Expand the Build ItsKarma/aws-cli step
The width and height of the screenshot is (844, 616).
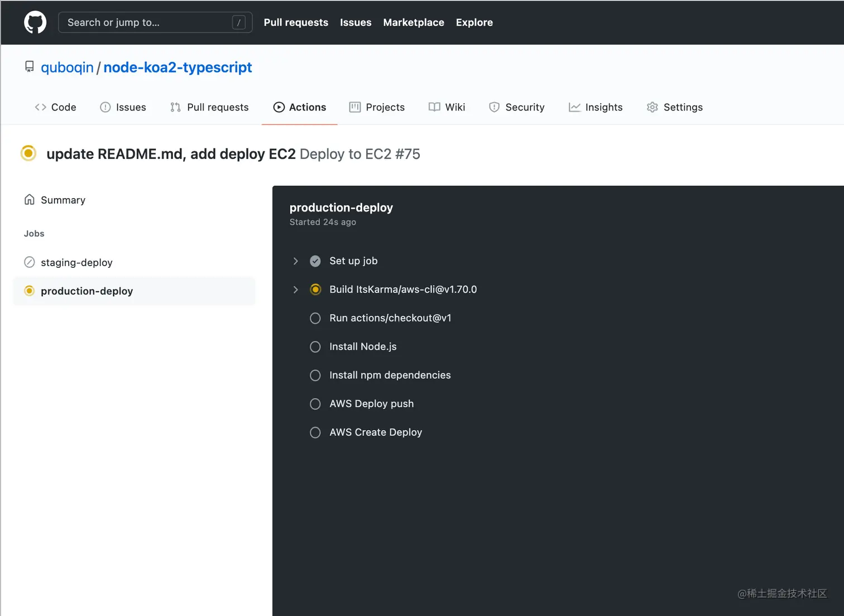point(295,290)
